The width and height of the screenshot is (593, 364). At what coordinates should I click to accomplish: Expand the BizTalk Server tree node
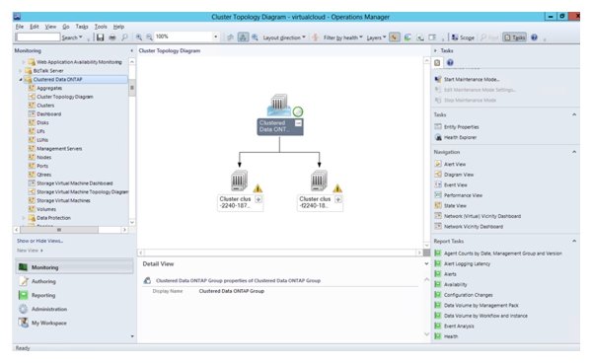[x=21, y=71]
